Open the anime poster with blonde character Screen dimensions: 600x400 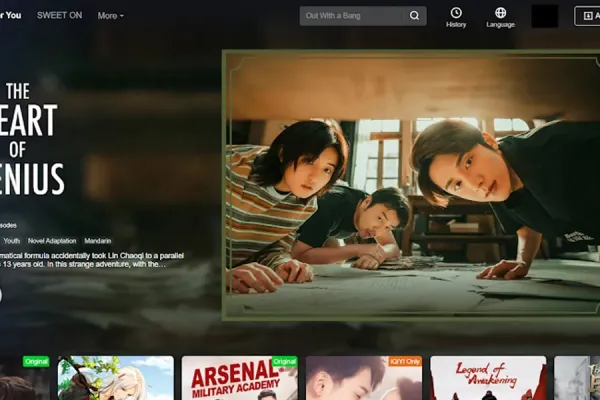(116, 378)
